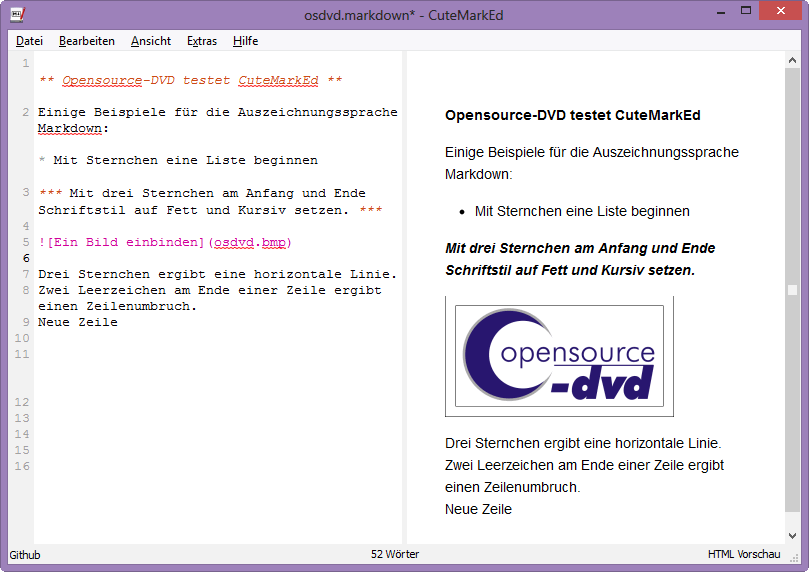The image size is (809, 572).
Task: Click the heading line in the editor
Action: tap(190, 80)
